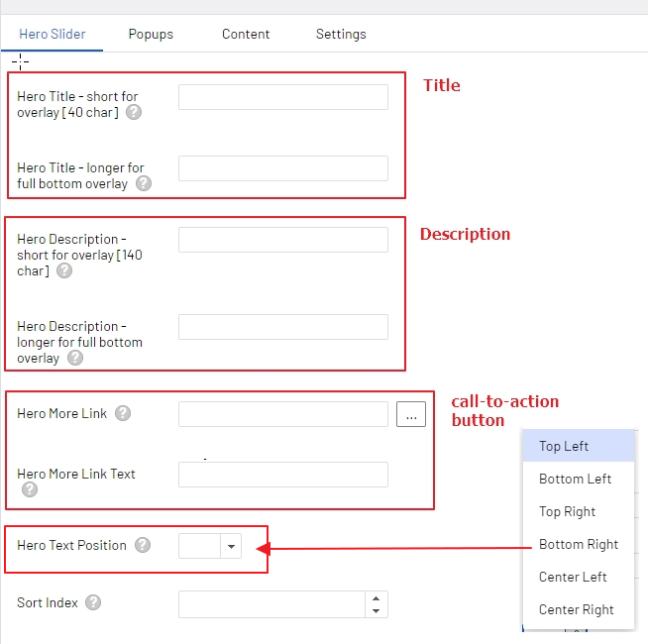Decrease Sort Index with the down arrow

point(376,610)
